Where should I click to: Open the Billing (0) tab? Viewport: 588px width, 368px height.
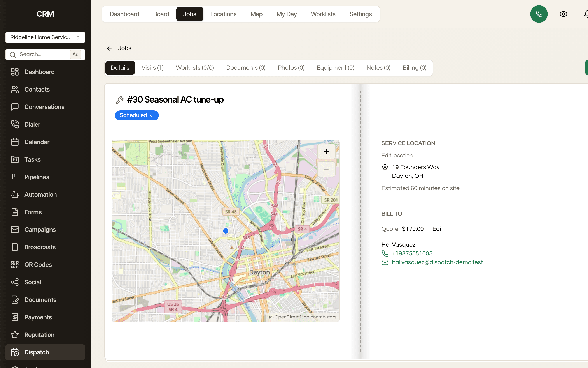pos(415,68)
